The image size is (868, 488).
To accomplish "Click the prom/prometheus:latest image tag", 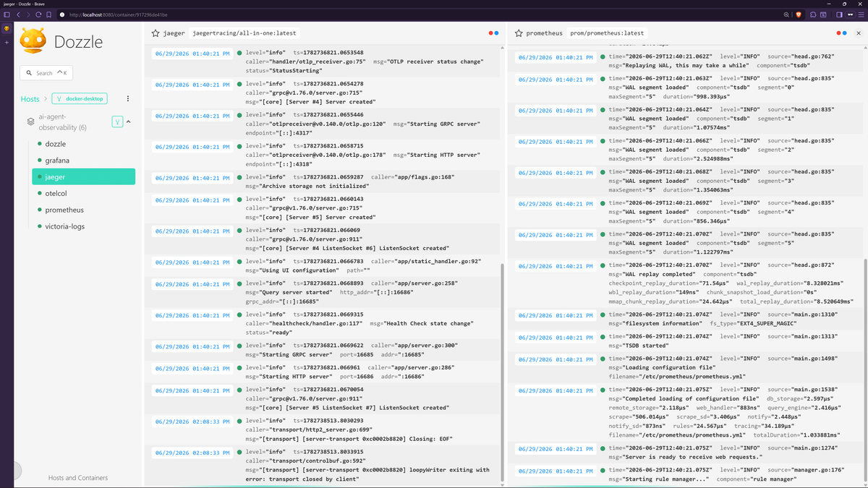I will pyautogui.click(x=607, y=33).
